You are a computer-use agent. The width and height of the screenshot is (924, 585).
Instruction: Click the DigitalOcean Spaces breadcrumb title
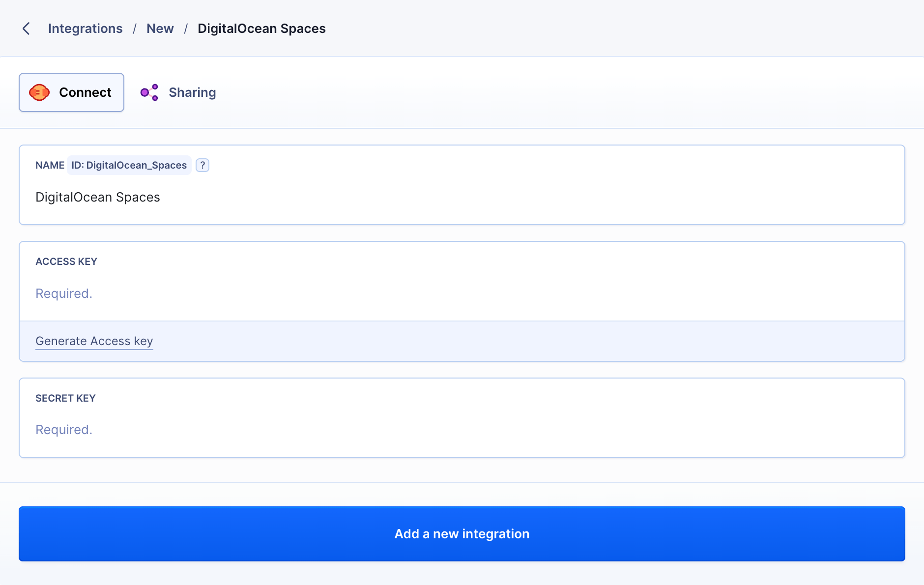pos(261,28)
